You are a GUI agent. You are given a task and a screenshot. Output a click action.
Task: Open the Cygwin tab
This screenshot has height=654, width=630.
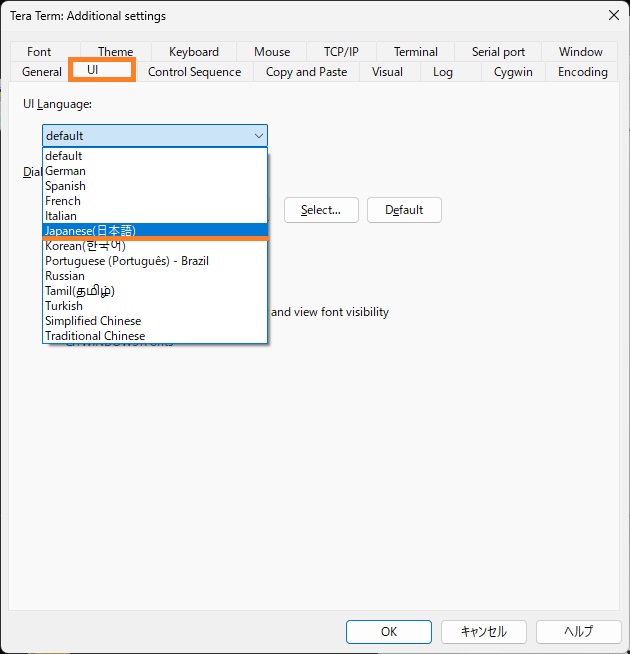point(513,72)
